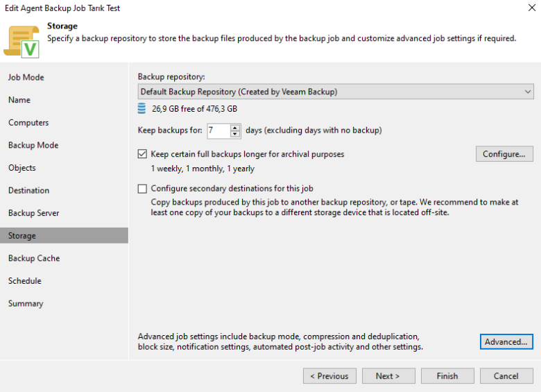Screen dimensions: 541x392
Task: Go to the Destination step
Action: point(29,191)
